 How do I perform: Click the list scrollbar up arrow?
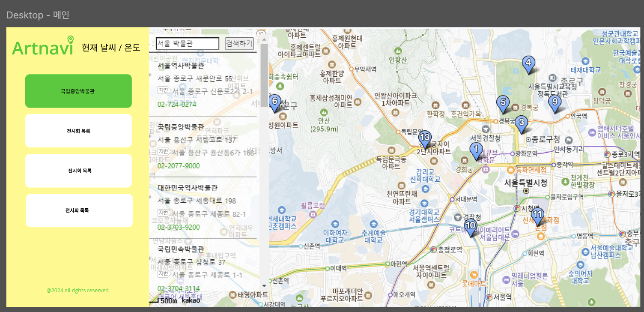[264, 40]
